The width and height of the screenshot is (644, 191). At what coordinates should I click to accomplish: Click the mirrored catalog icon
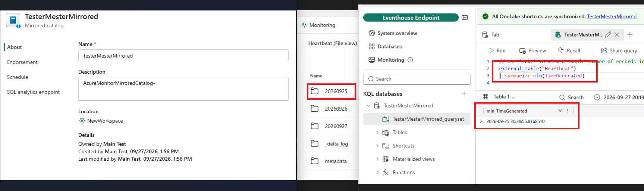tap(13, 21)
